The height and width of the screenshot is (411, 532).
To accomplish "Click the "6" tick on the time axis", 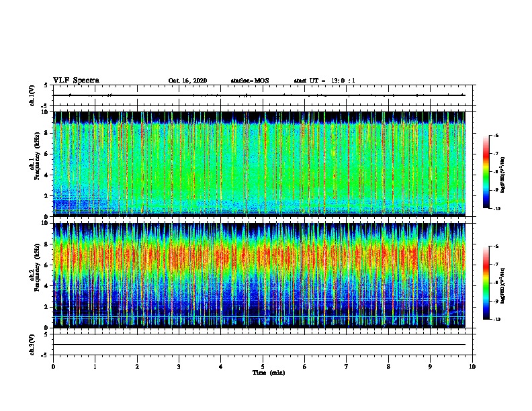I will coord(305,367).
